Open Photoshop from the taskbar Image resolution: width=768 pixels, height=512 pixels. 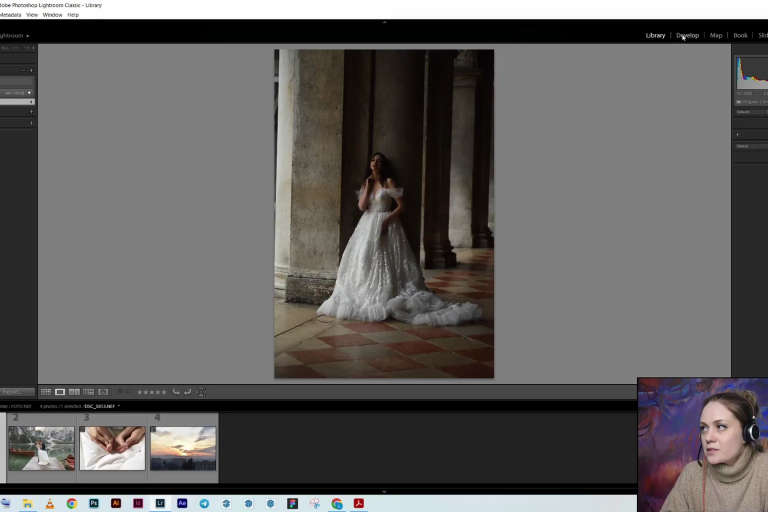(94, 504)
